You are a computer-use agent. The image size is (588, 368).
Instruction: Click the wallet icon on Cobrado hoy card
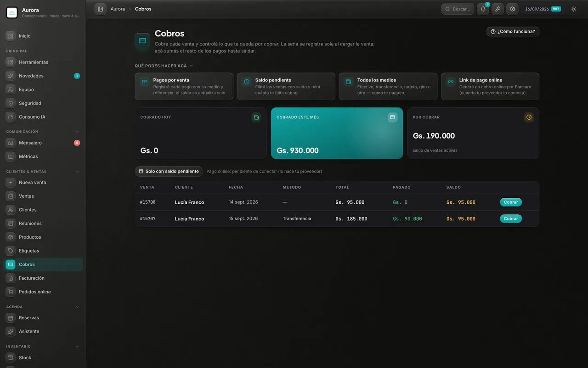pyautogui.click(x=256, y=117)
